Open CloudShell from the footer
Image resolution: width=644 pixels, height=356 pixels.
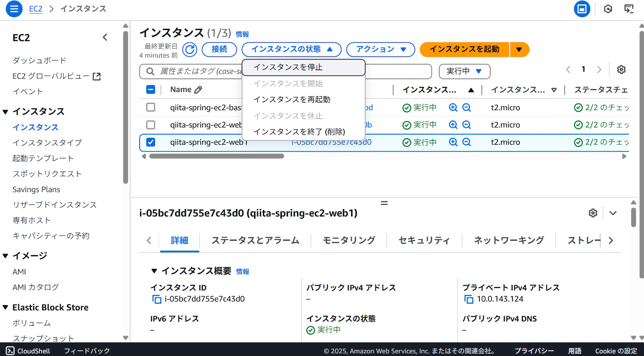[28, 351]
